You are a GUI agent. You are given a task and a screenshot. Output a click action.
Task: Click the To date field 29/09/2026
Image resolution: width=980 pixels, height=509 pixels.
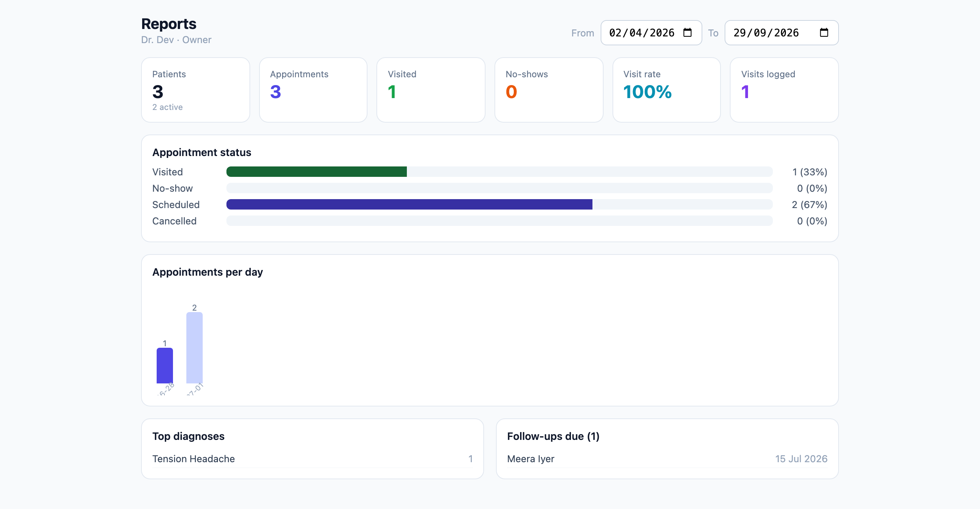coord(781,33)
